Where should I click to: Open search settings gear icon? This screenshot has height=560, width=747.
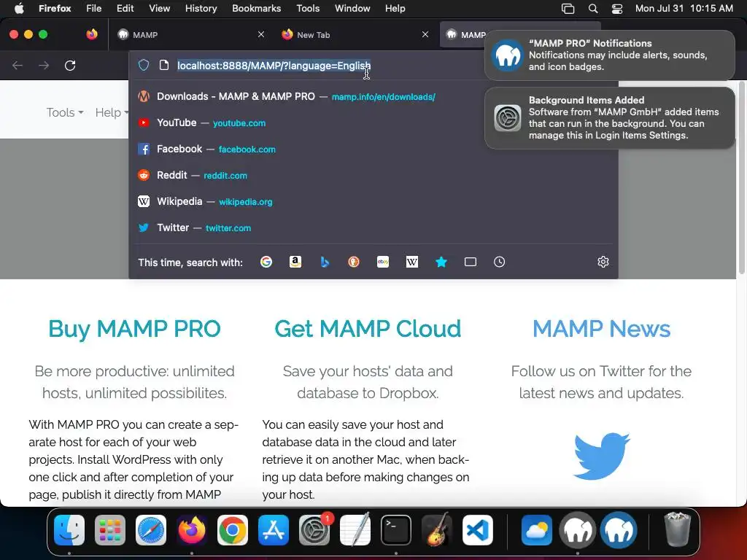[x=603, y=262]
